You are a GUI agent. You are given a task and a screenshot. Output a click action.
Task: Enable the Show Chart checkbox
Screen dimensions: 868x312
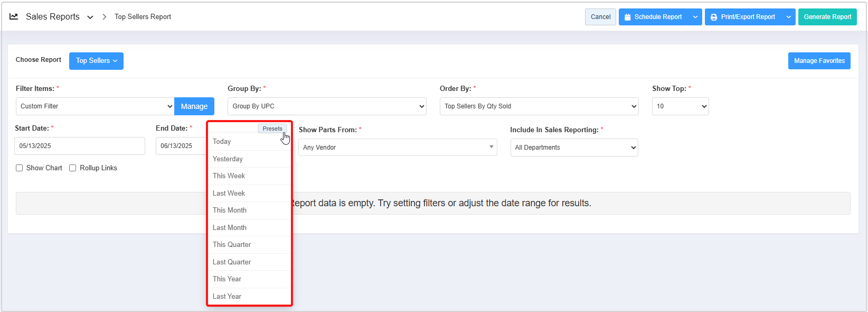click(x=20, y=168)
